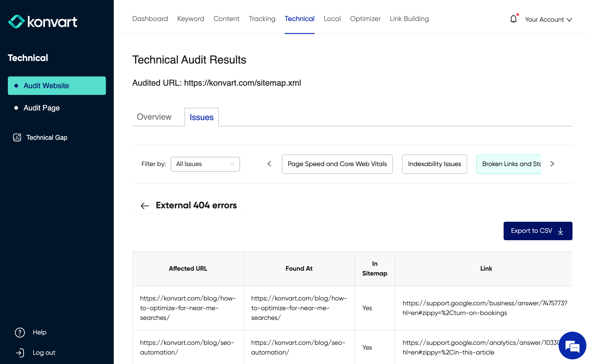591x364 pixels.
Task: Click the Help question mark icon
Action: click(x=20, y=332)
